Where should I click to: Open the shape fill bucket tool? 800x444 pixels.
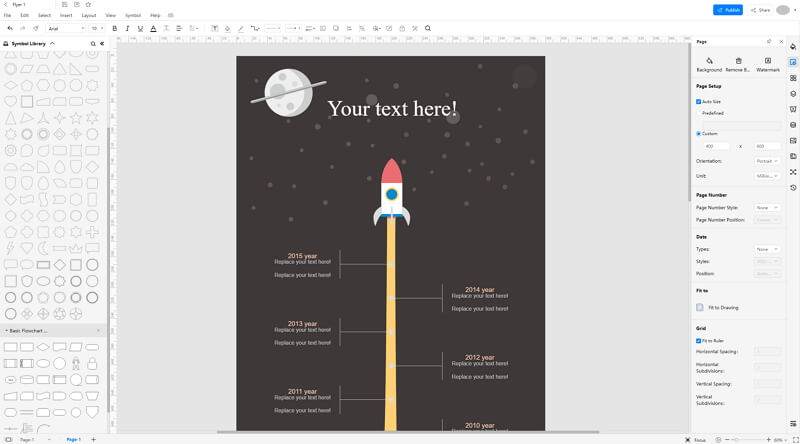[x=228, y=29]
